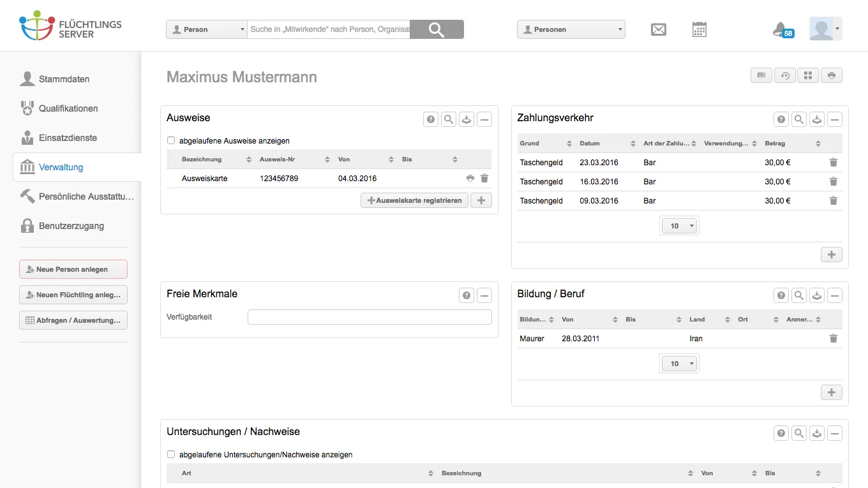This screenshot has height=488, width=868.
Task: Click Abfragen / Auswertung button
Action: point(73,320)
